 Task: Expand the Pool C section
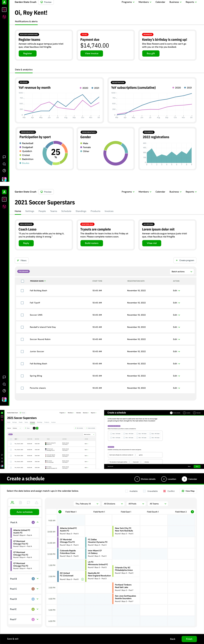pyautogui.click(x=38, y=589)
